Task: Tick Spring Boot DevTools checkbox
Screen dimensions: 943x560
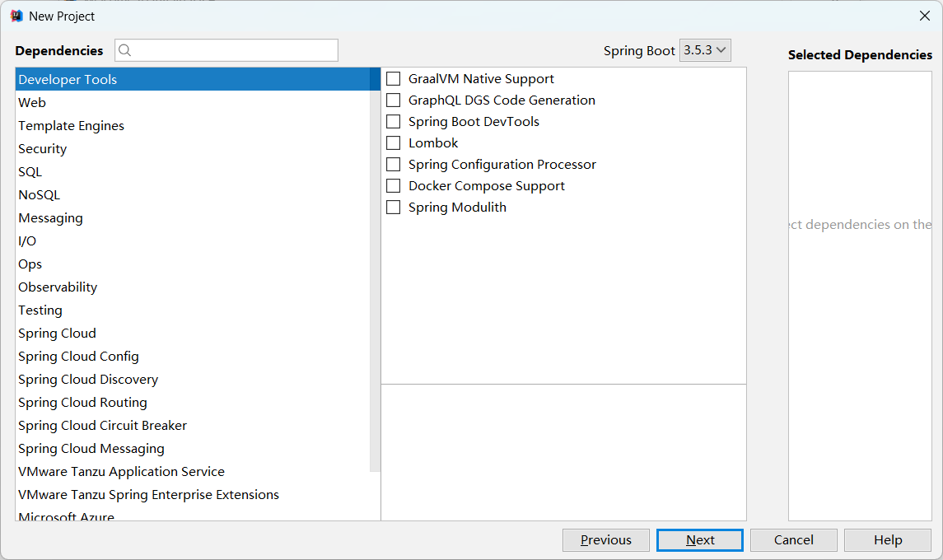Action: [x=394, y=122]
